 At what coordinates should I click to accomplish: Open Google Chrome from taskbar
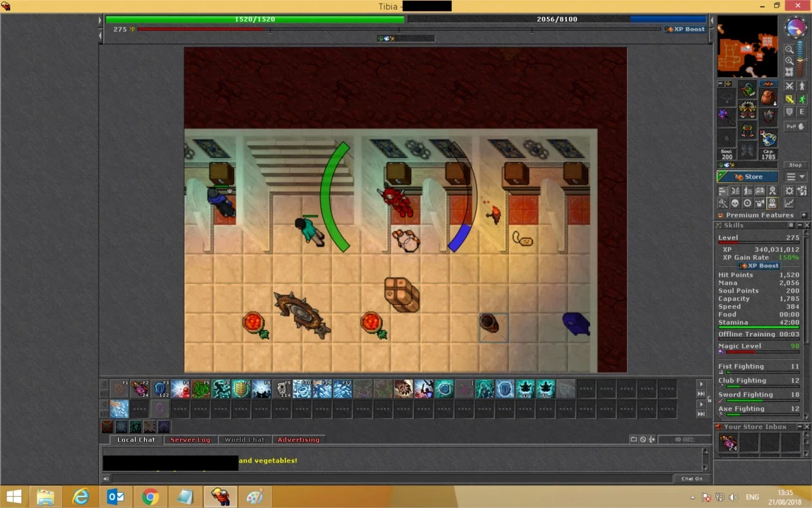(x=150, y=497)
